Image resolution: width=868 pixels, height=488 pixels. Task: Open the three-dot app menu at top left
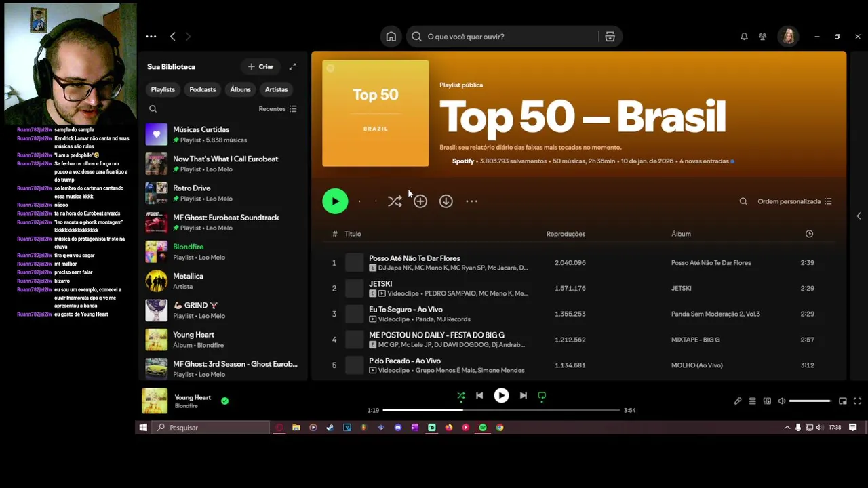coord(151,37)
